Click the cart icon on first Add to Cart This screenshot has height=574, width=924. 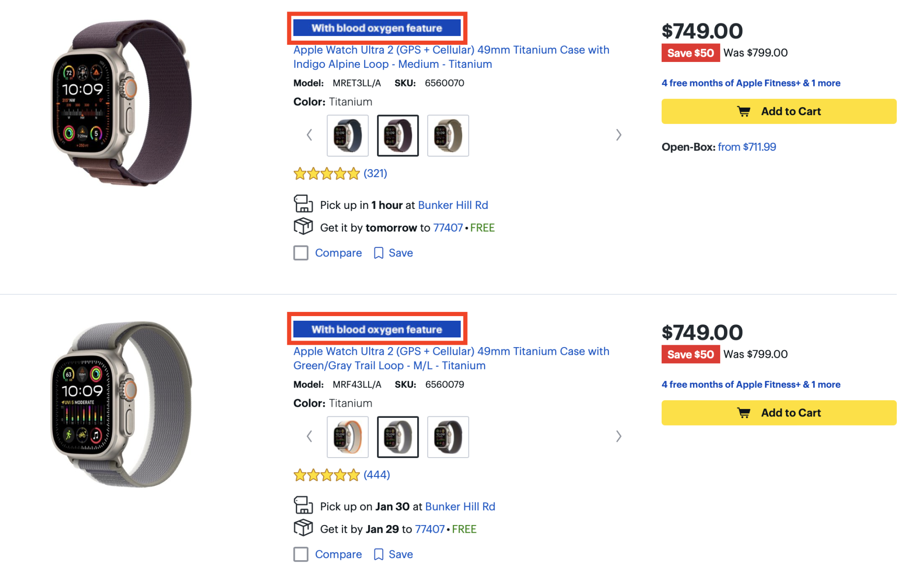[x=743, y=111]
